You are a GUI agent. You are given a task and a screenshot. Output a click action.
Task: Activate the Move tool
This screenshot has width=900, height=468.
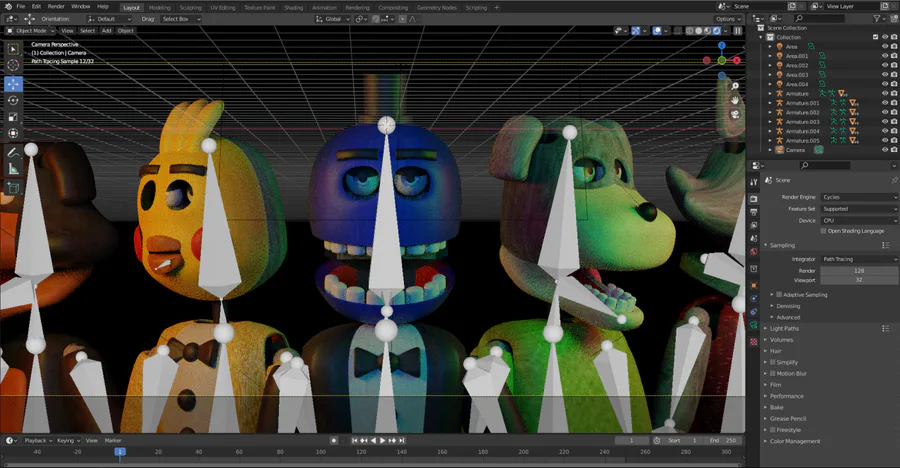click(13, 84)
